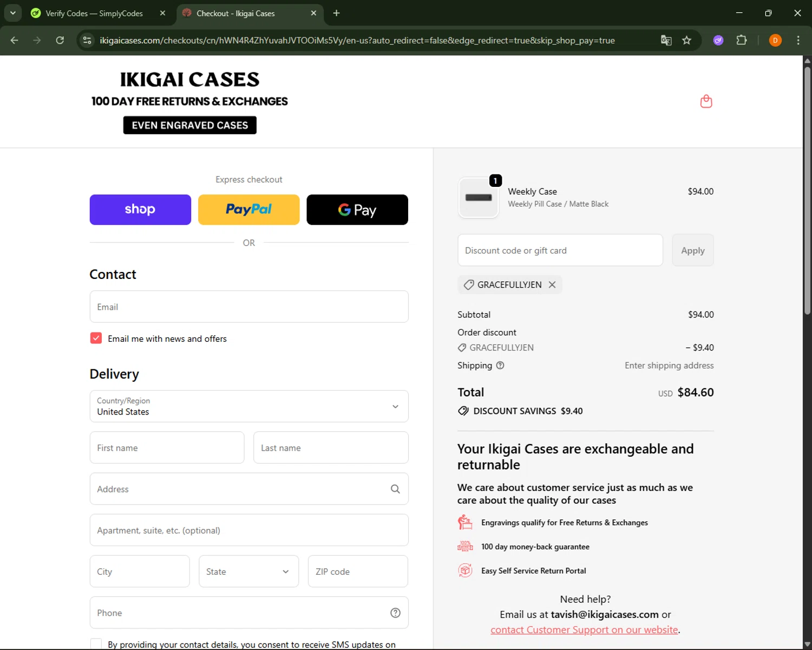Check the SMS updates consent box
This screenshot has height=650, width=812.
tap(96, 644)
